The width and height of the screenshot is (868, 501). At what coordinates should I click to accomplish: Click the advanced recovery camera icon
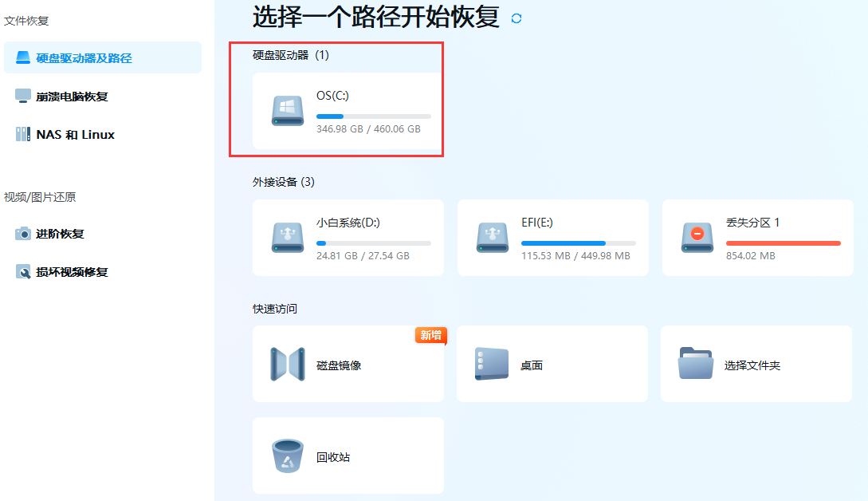pos(22,233)
